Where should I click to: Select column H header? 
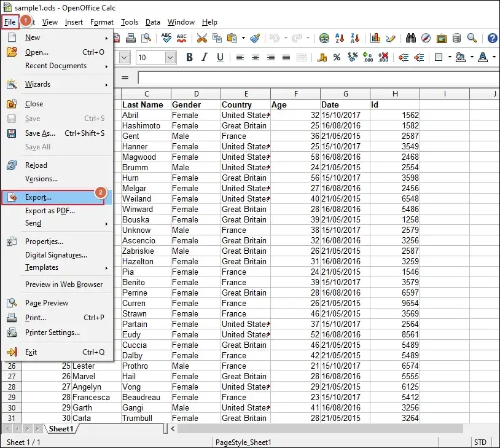click(x=395, y=94)
